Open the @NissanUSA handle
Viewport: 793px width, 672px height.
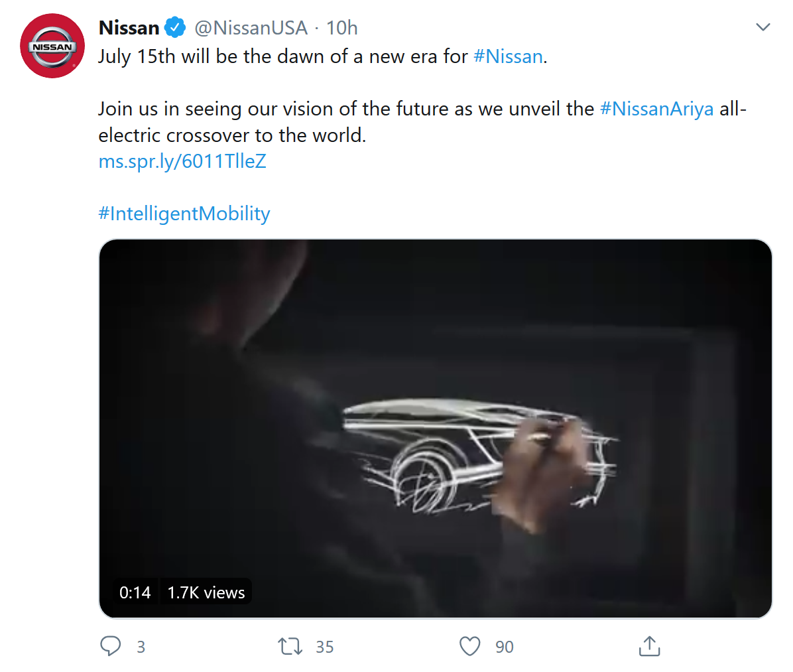[251, 28]
